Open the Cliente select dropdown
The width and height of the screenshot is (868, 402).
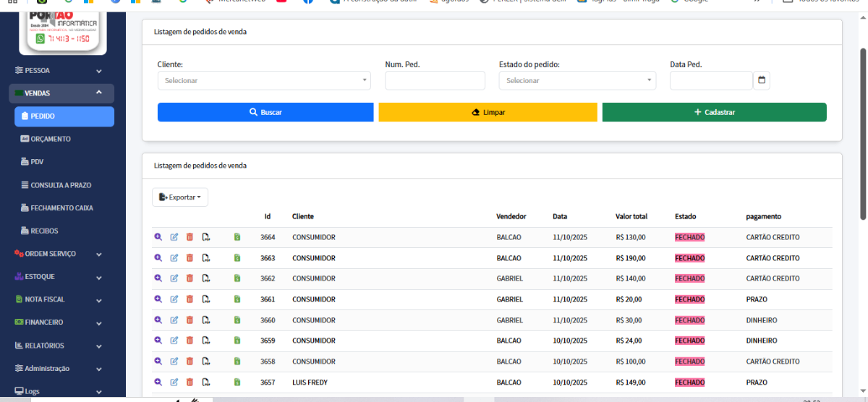coord(264,80)
